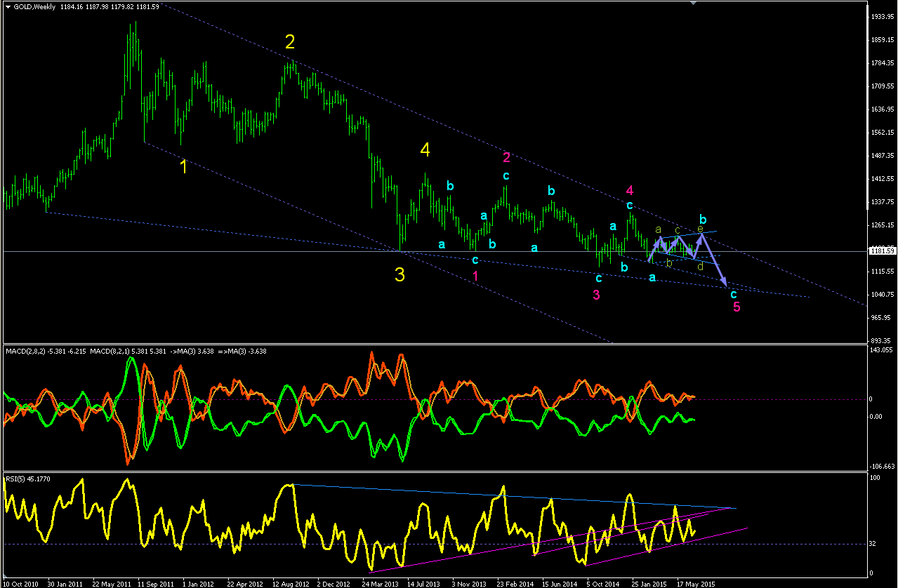Image resolution: width=898 pixels, height=588 pixels.
Task: Select the pink wave label 5
Action: 736,307
